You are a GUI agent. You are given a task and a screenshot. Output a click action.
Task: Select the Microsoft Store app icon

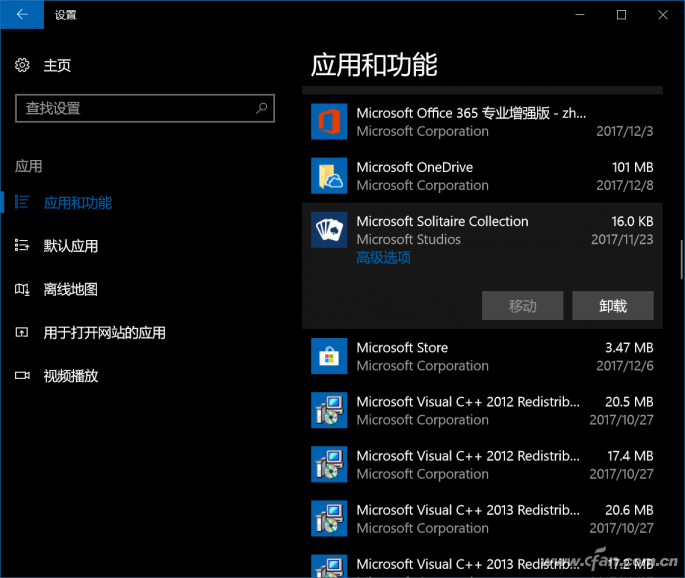pyautogui.click(x=329, y=356)
